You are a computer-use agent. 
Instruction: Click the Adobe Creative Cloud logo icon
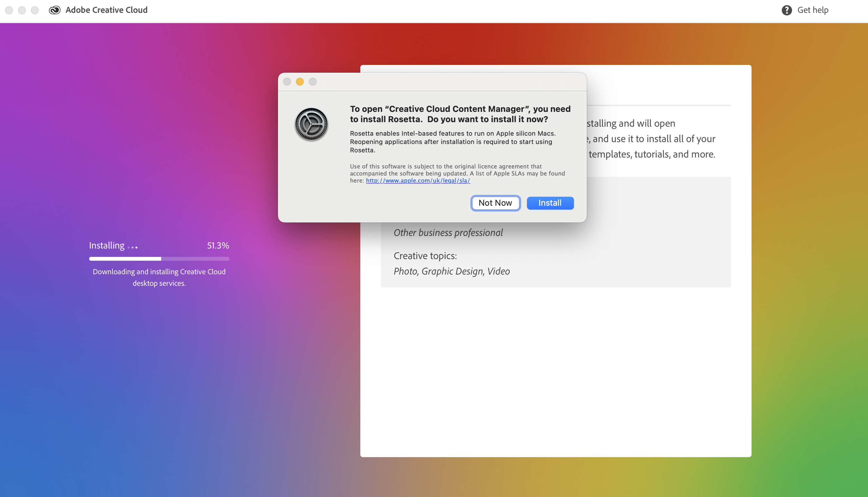55,10
